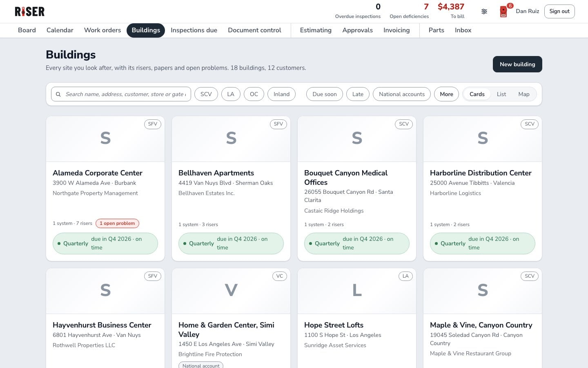This screenshot has width=588, height=368.
Task: Select the SFV tag on Bellhaven Apartments
Action: pyautogui.click(x=278, y=124)
